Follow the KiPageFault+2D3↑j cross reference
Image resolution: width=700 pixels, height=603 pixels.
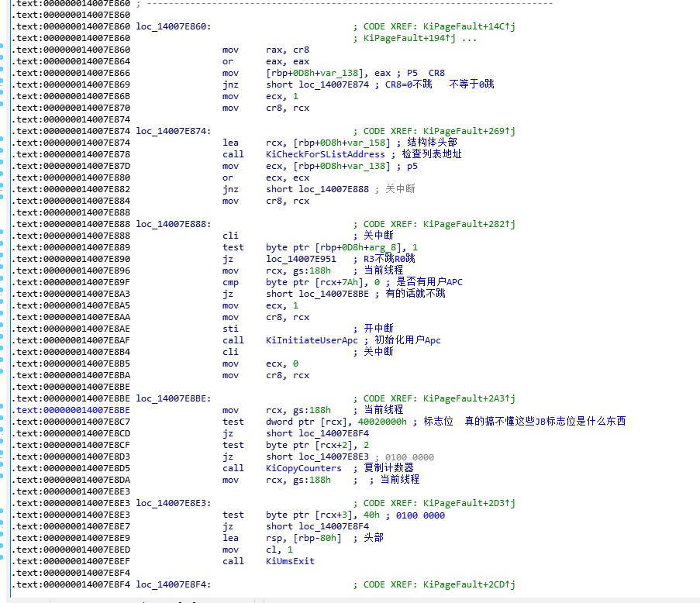(x=469, y=504)
